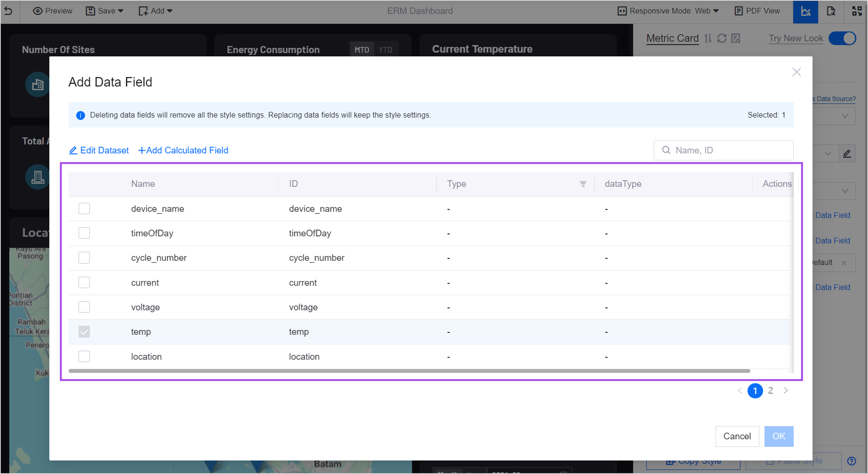Click the page search icon in top bar
Screen dimensions: 868x474
click(x=831, y=11)
